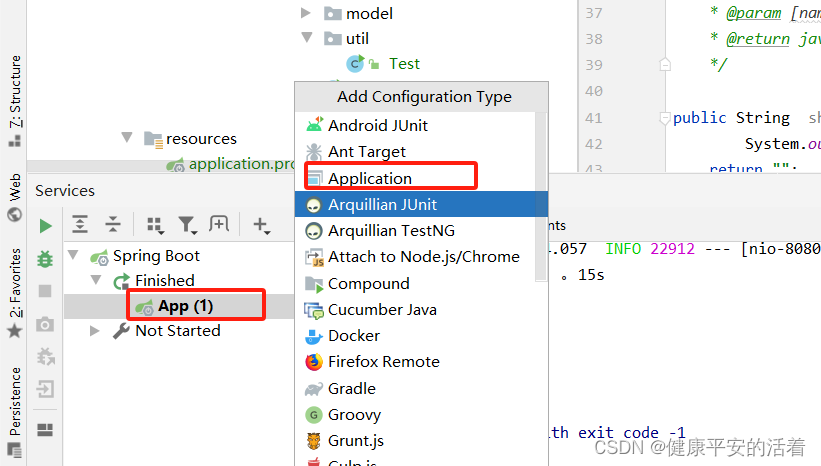Image resolution: width=821 pixels, height=466 pixels.
Task: Open the Group By icon dropdown
Action: (x=155, y=225)
